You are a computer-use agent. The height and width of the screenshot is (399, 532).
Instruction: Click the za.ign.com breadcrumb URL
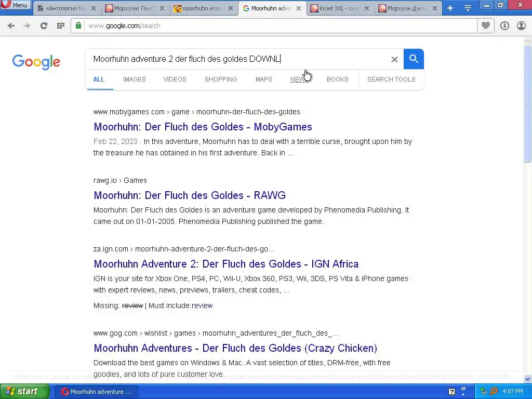click(x=184, y=249)
